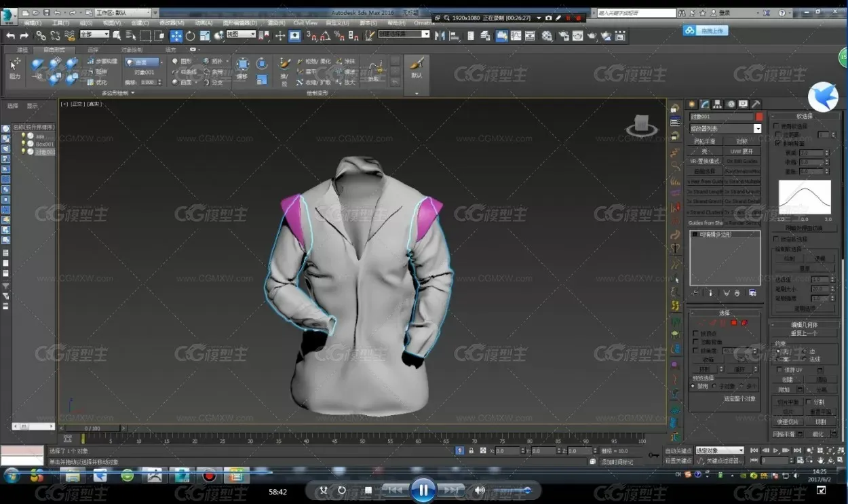
Task: Enable the 使用软选择 checkbox
Action: pos(777,126)
